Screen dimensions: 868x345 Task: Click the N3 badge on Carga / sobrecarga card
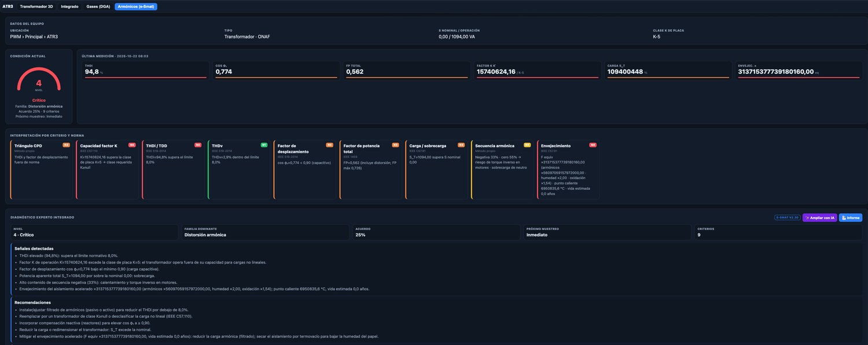click(x=461, y=145)
